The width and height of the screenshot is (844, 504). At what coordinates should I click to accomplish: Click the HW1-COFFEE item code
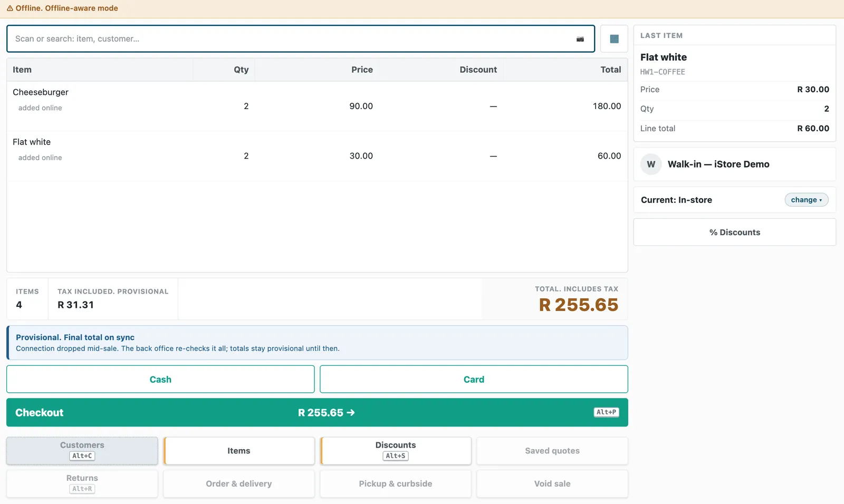pos(663,72)
